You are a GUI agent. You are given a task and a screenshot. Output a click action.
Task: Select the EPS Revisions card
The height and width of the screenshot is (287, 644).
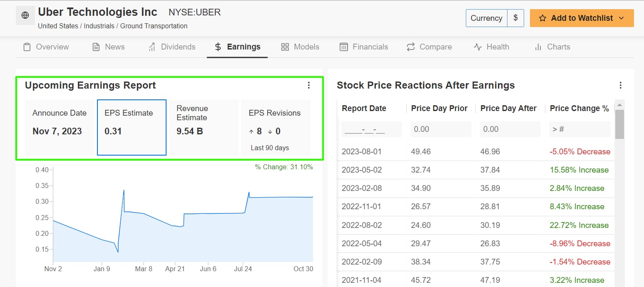click(276, 127)
